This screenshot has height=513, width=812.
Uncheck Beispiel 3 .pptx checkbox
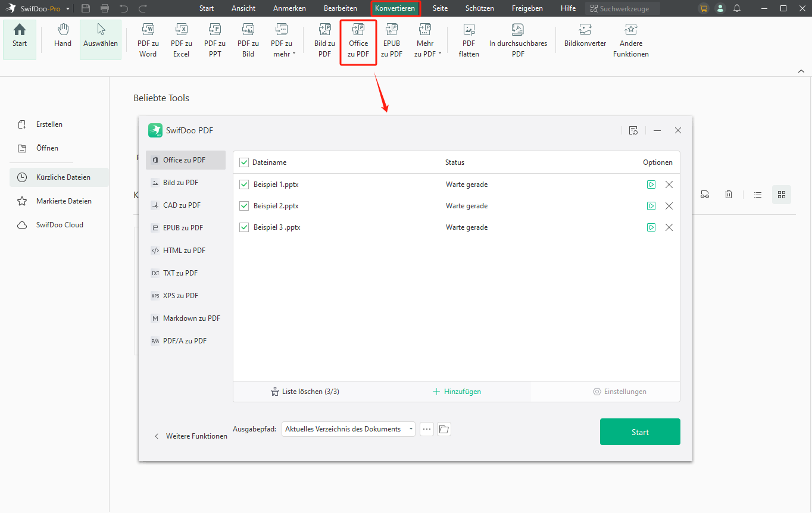pos(244,227)
